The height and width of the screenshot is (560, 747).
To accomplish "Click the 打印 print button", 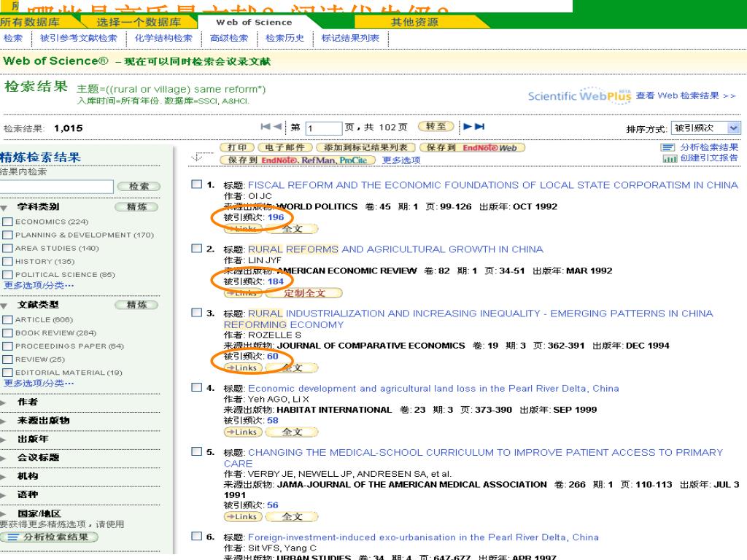I will click(237, 147).
